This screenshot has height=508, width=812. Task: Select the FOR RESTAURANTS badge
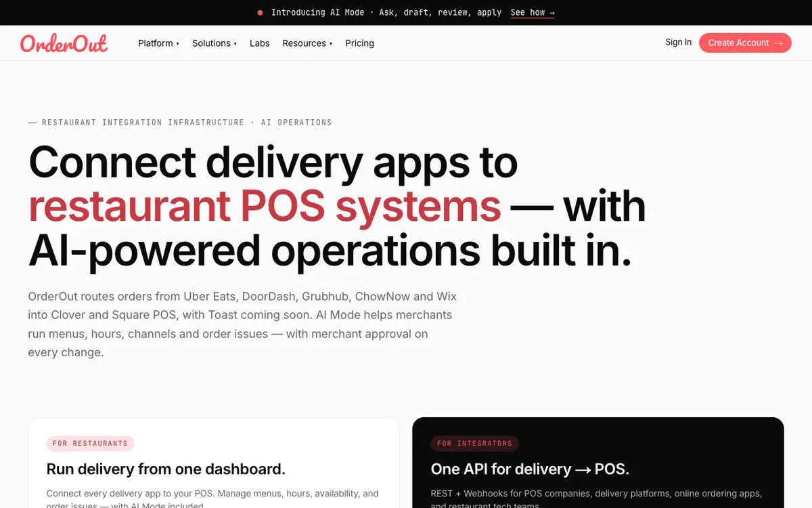(x=90, y=444)
